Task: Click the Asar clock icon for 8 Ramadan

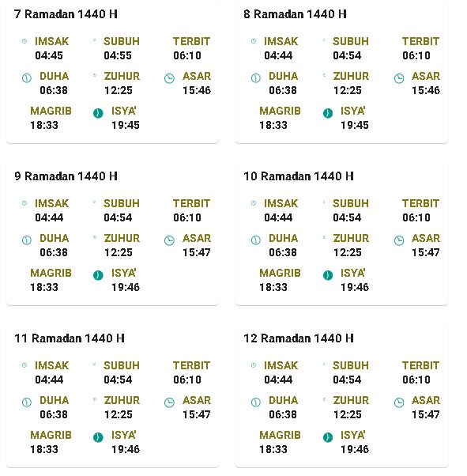Action: (x=399, y=78)
